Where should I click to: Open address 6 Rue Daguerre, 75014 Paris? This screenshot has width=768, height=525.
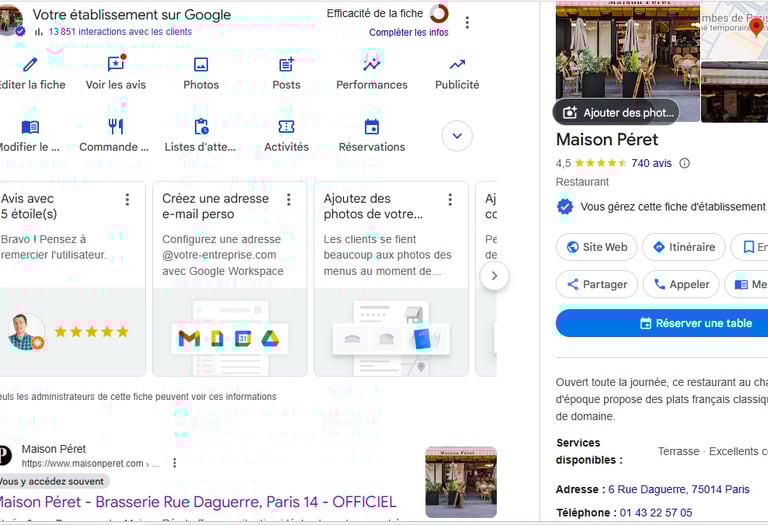[679, 489]
